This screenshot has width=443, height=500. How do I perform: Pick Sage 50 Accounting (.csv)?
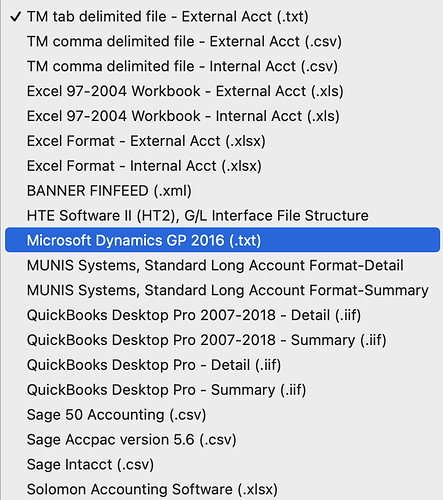(x=222, y=415)
